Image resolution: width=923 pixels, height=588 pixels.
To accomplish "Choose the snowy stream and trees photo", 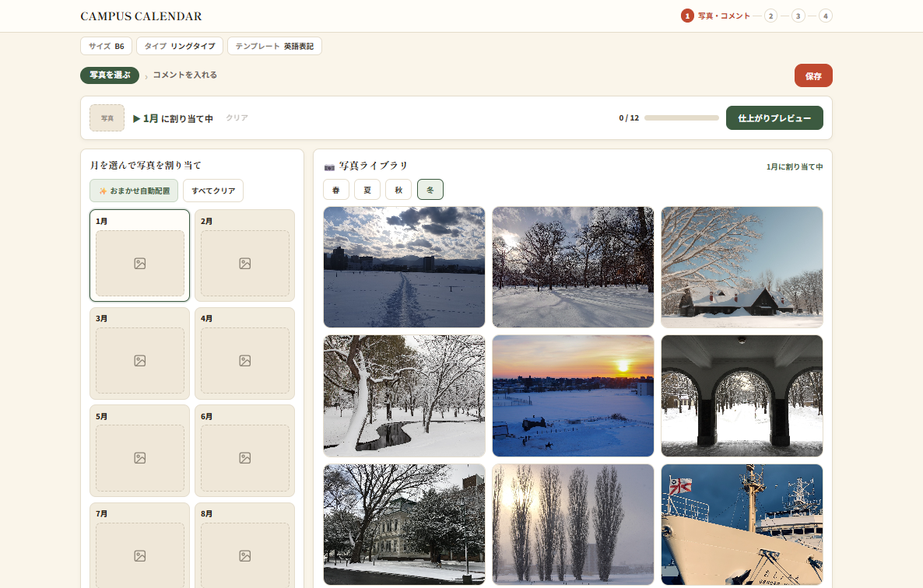I will [x=405, y=396].
